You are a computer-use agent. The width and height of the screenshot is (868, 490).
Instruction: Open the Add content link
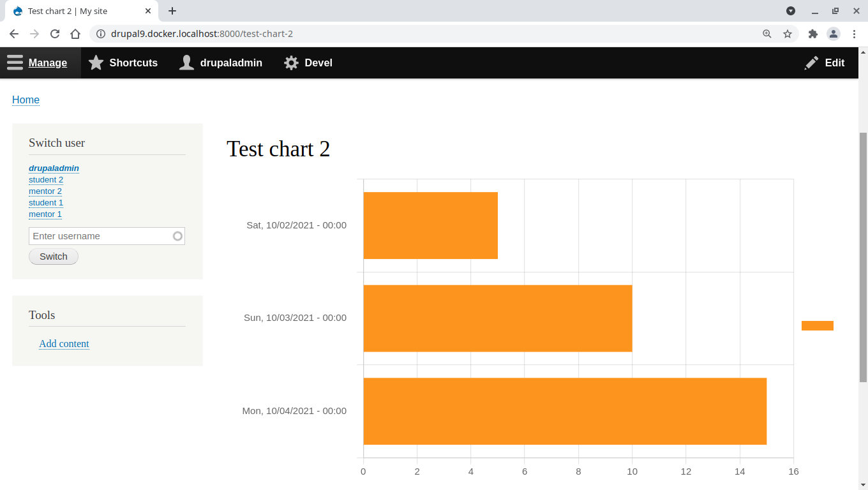point(64,343)
